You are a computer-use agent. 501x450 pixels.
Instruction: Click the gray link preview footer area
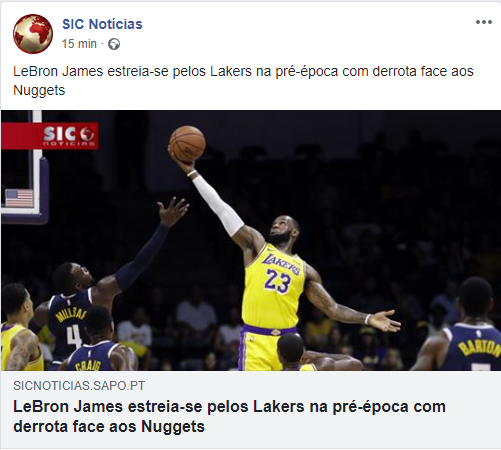[x=251, y=410]
